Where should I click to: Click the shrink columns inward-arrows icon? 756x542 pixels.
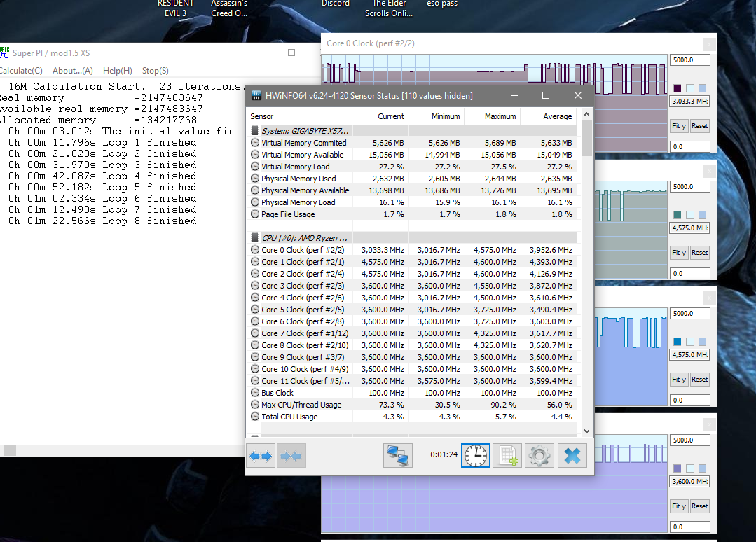[x=291, y=456]
